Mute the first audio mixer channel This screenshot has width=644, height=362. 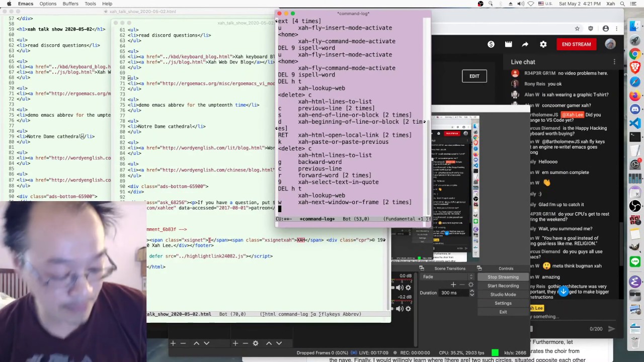coord(399,288)
